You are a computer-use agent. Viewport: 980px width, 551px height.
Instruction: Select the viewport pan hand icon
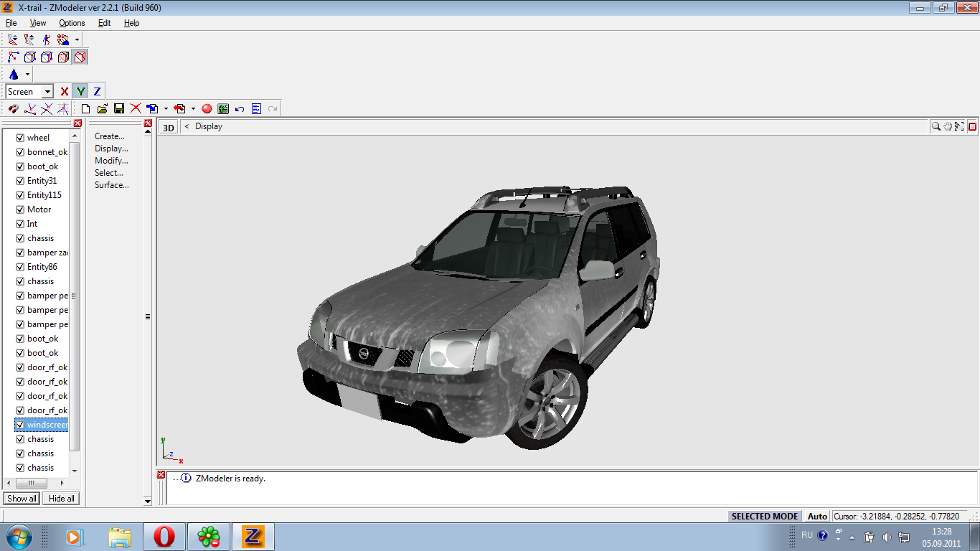[948, 126]
